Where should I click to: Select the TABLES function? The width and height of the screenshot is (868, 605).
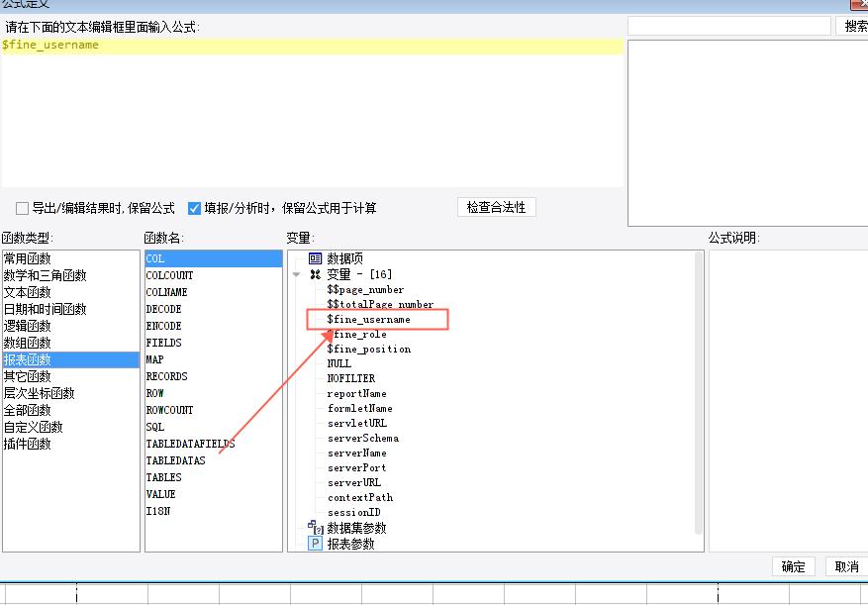[x=214, y=477]
